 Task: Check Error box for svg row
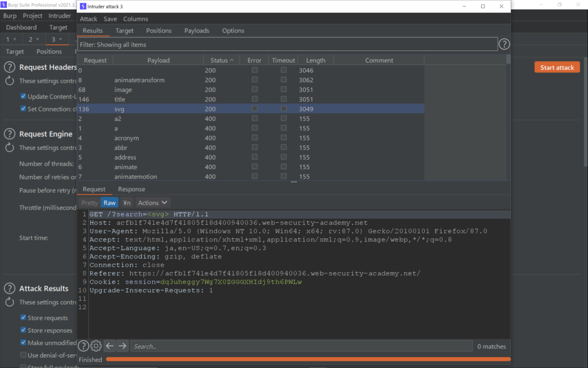pyautogui.click(x=254, y=108)
